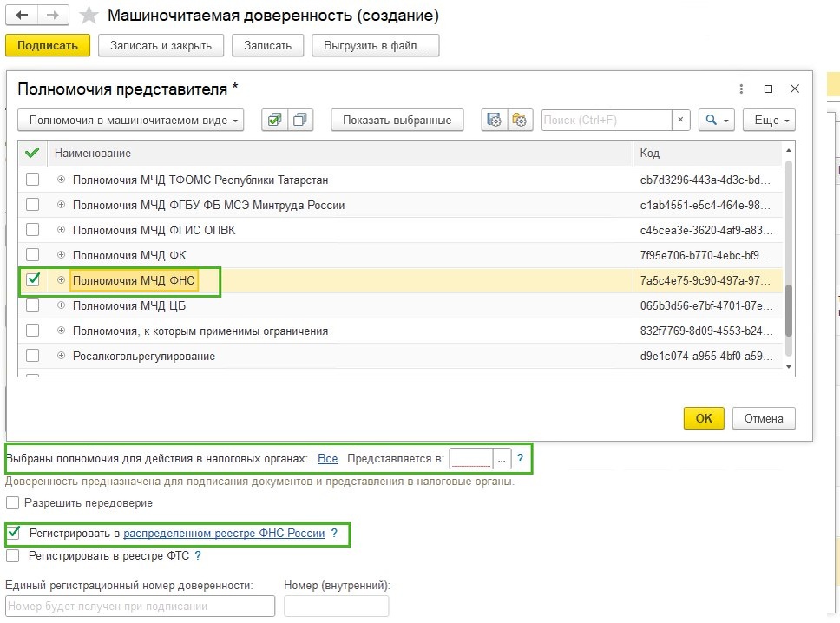Check the Полномочия МЧД ФК row
This screenshot has height=623, width=840.
(x=33, y=255)
